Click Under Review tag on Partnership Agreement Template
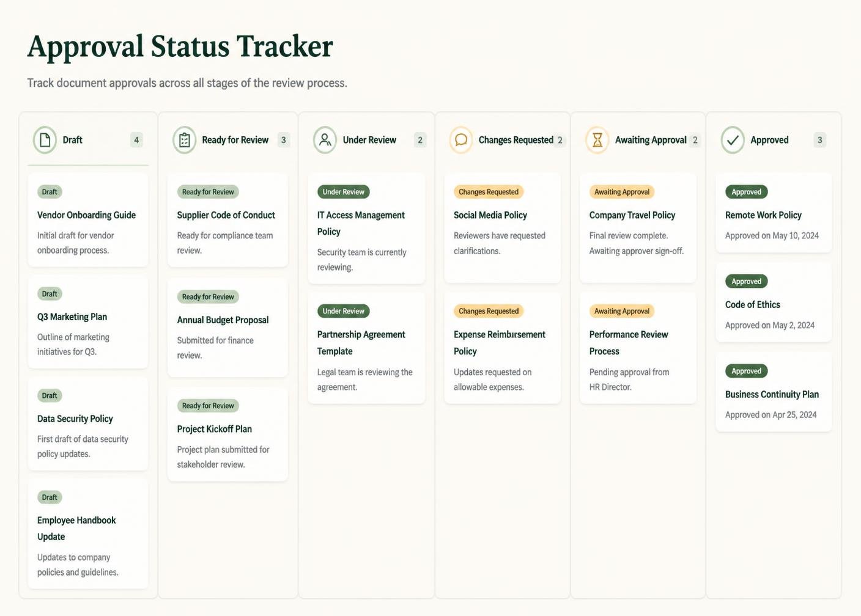Screen dimensions: 861x616 coord(343,311)
